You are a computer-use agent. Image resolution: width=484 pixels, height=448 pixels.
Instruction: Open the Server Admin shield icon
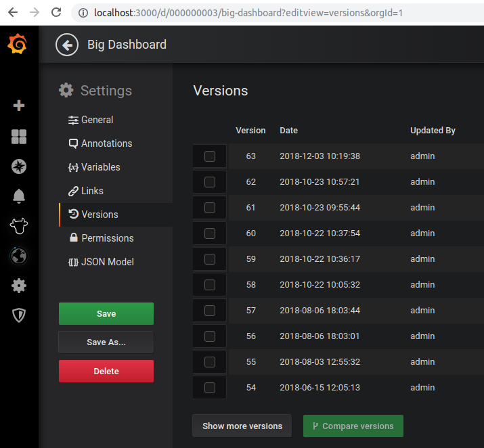tap(19, 315)
